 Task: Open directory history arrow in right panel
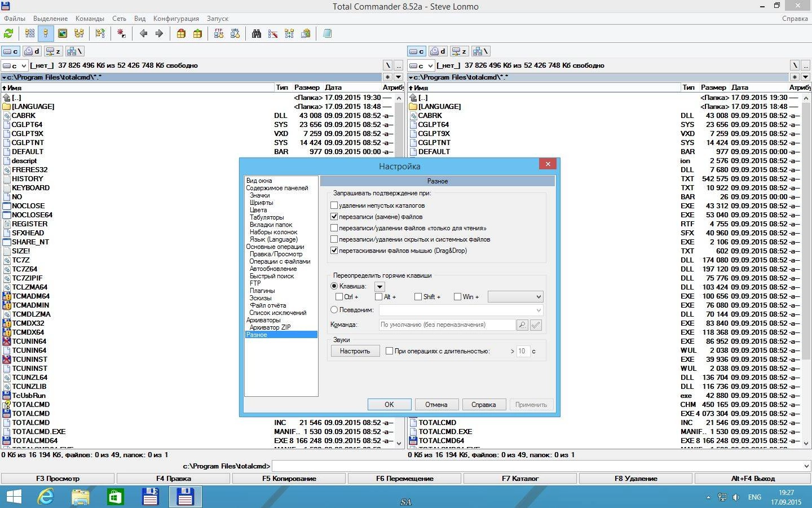(x=805, y=77)
